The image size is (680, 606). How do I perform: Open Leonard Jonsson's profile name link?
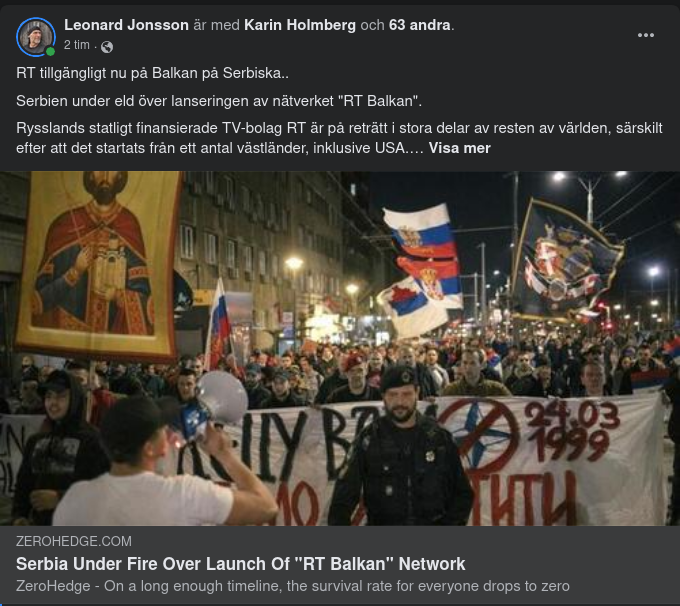coord(126,25)
